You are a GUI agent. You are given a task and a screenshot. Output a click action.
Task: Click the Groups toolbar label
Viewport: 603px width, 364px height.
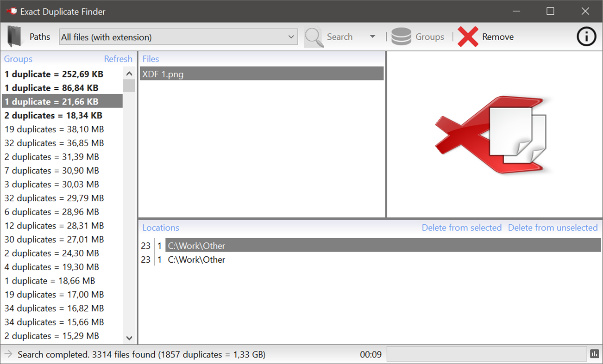click(x=430, y=37)
